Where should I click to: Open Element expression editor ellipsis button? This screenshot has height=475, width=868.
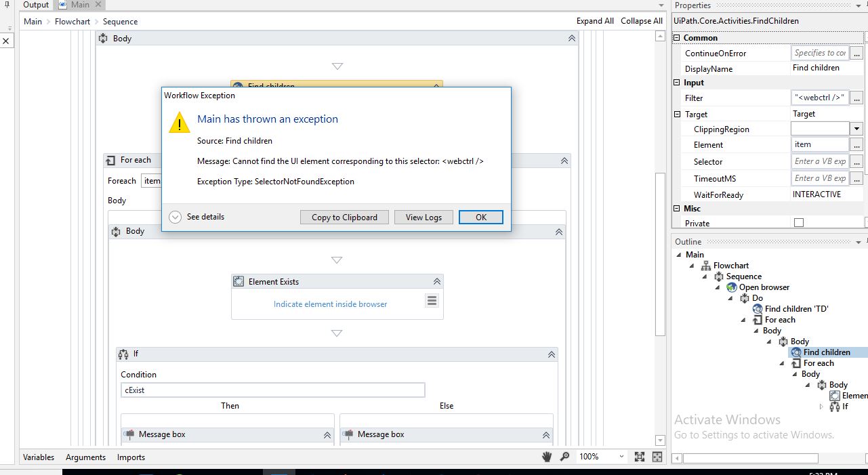(857, 145)
